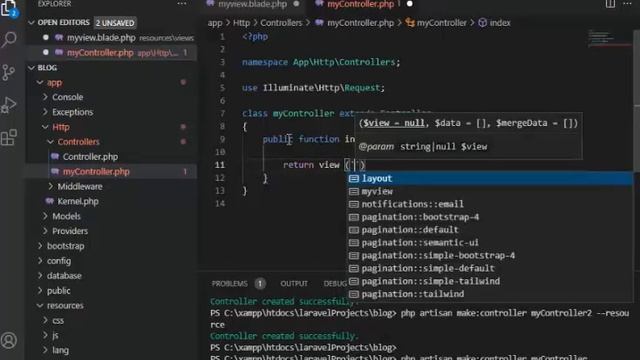
Task: Collapse the resources folder
Action: click(40, 306)
